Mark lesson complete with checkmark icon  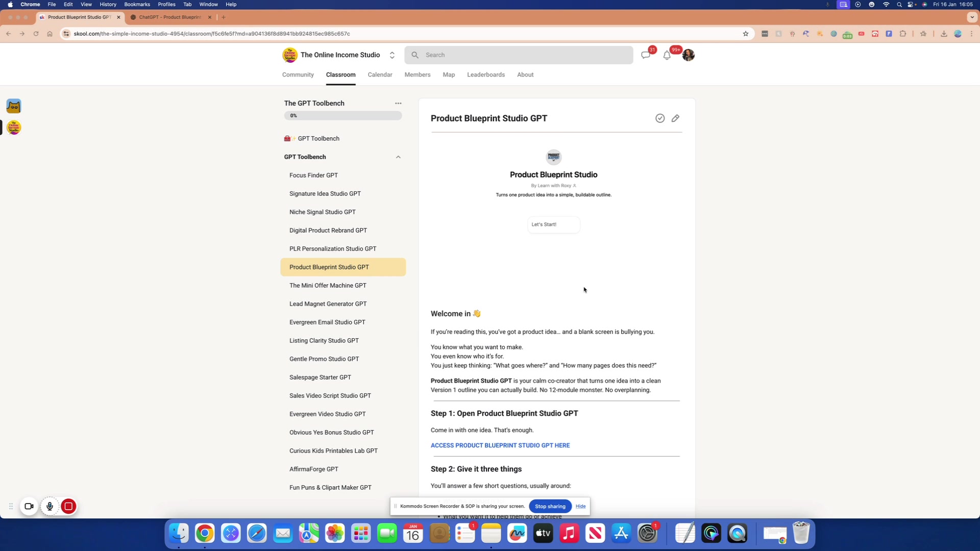660,118
